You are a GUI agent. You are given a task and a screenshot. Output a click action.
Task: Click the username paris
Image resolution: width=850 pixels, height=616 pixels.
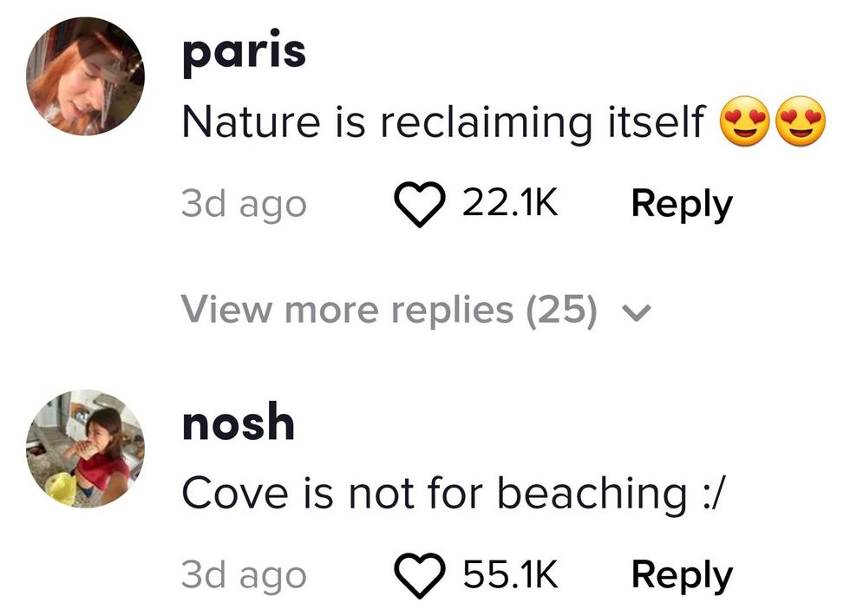click(x=244, y=52)
